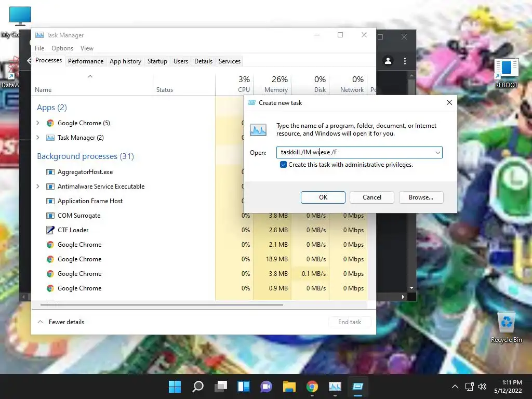This screenshot has height=399, width=532.
Task: Open the View menu
Action: pyautogui.click(x=87, y=48)
